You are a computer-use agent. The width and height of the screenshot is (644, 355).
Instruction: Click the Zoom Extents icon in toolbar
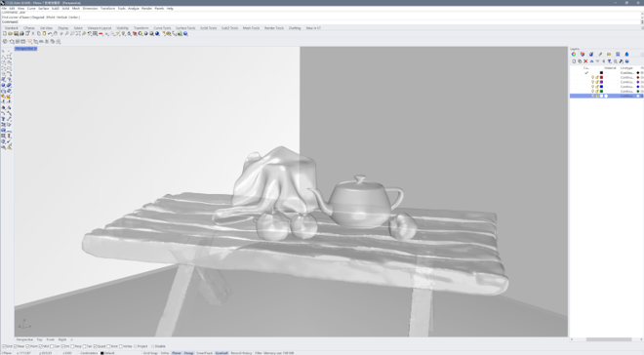(78, 34)
